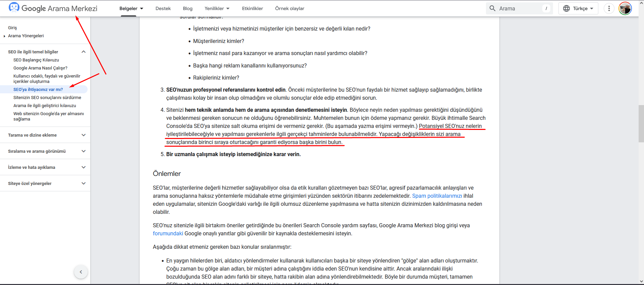The width and height of the screenshot is (644, 285).
Task: Open Kullanıcı odaklı, faydalı ve güvenilir içerikler page
Action: click(47, 79)
